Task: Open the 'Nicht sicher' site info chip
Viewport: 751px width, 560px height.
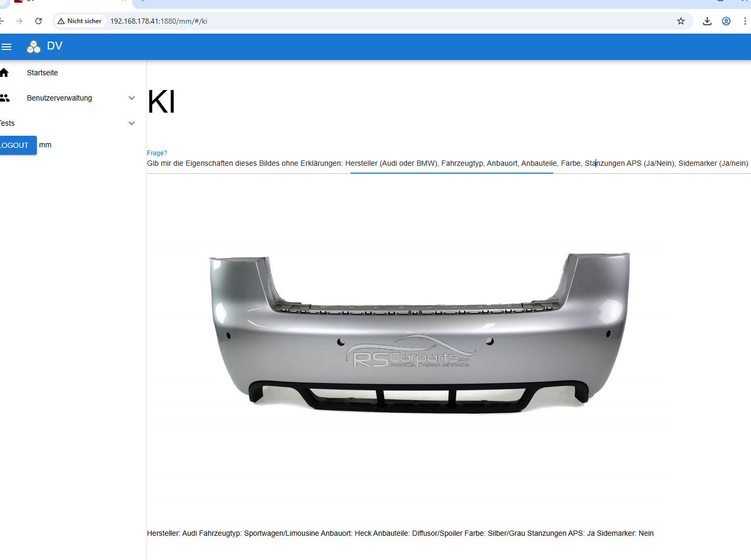Action: point(80,21)
